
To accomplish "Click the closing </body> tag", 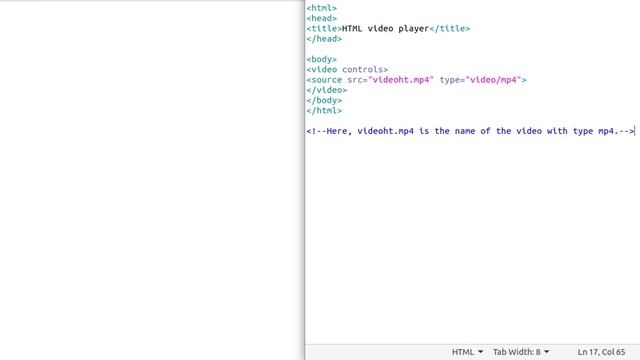I will click(x=324, y=100).
